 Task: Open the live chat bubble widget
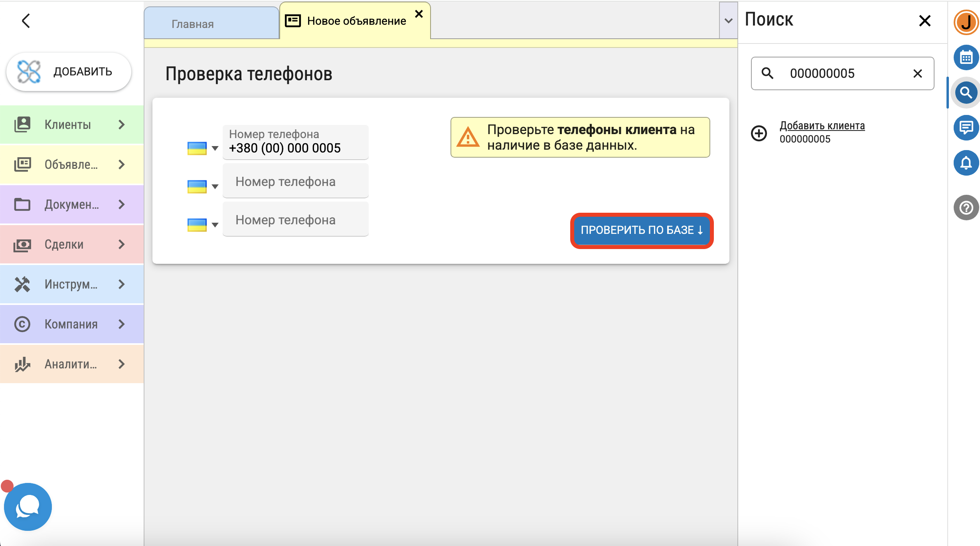click(28, 507)
